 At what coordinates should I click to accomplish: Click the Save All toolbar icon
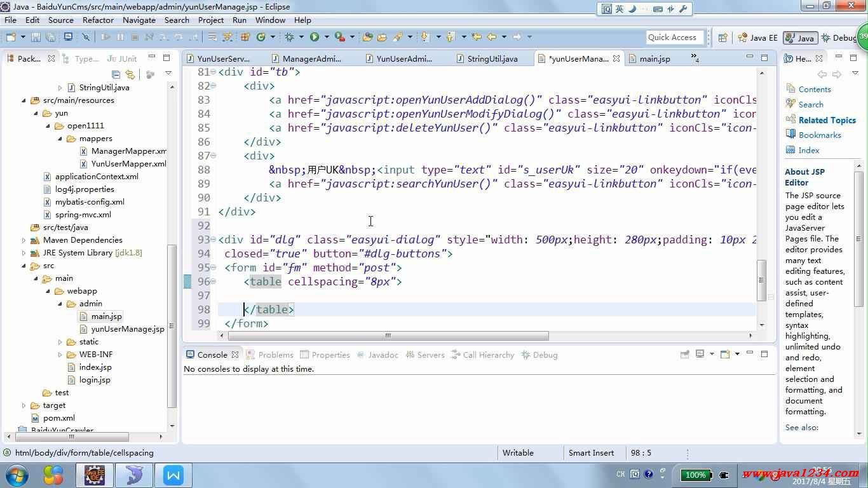pyautogui.click(x=50, y=37)
